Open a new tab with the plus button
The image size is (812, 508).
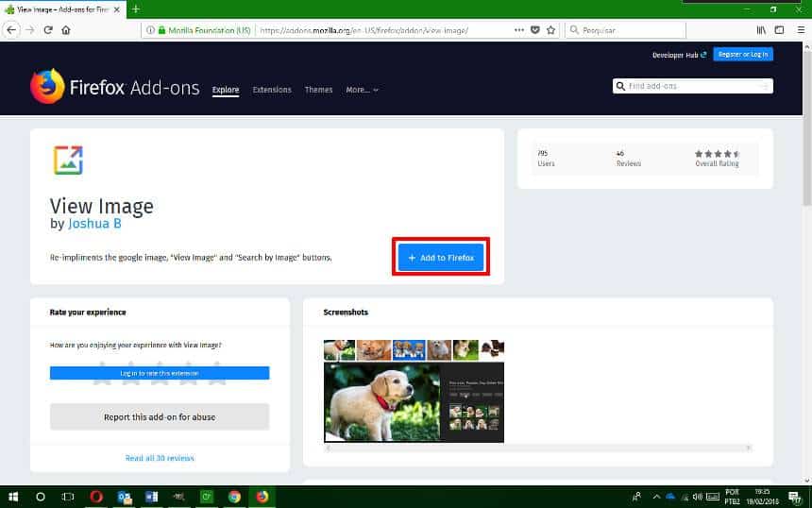pyautogui.click(x=136, y=8)
